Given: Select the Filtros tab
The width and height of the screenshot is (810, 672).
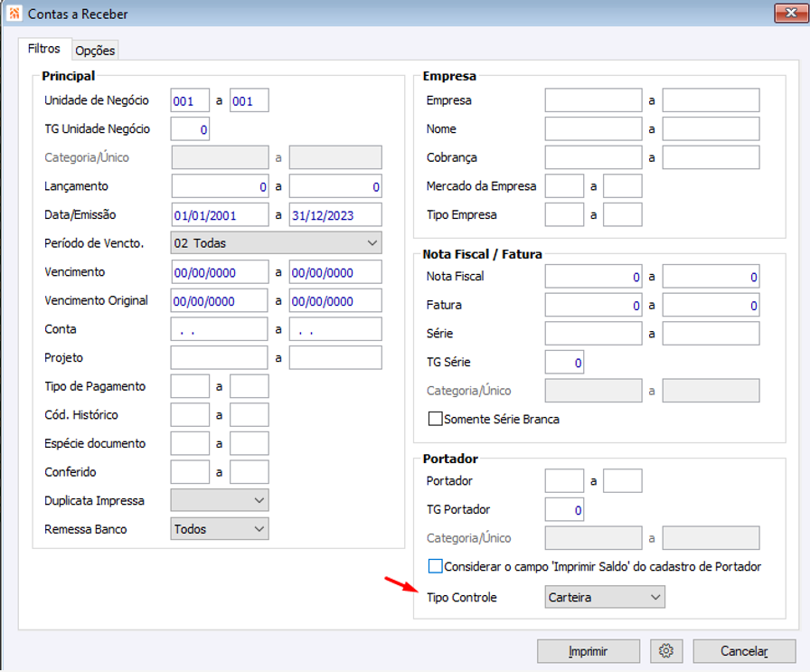Looking at the screenshot, I should click(44, 49).
